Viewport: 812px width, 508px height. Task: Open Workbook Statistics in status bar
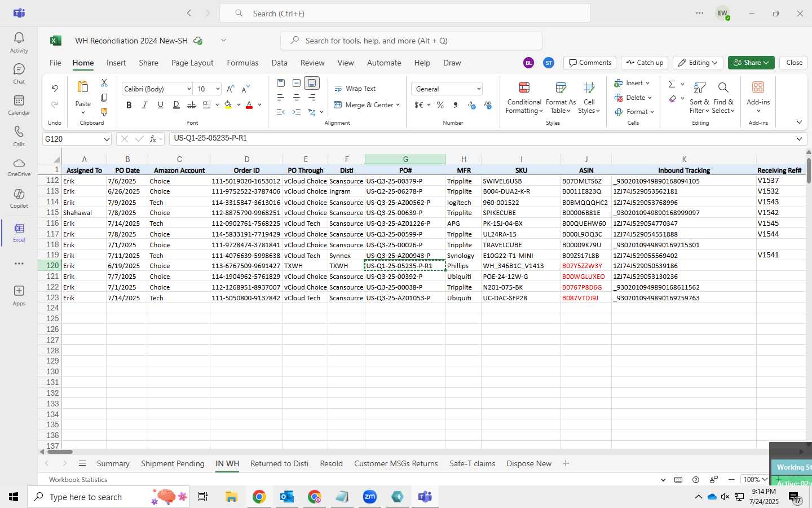[78, 480]
